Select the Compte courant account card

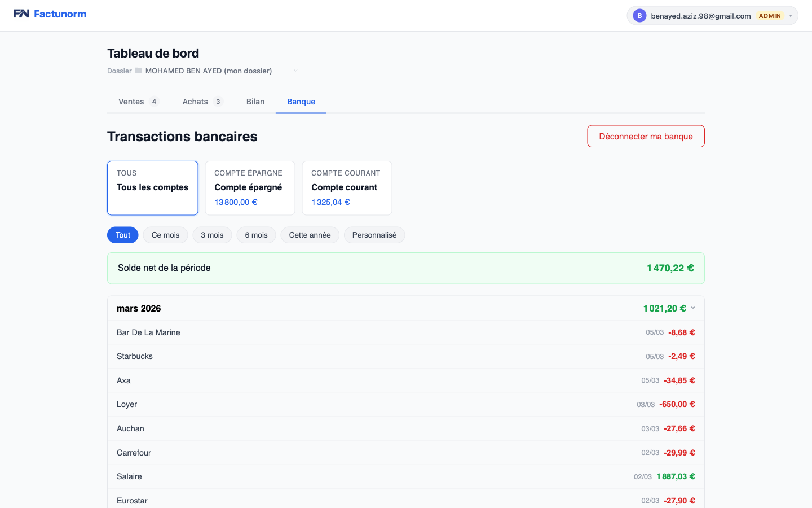point(347,188)
